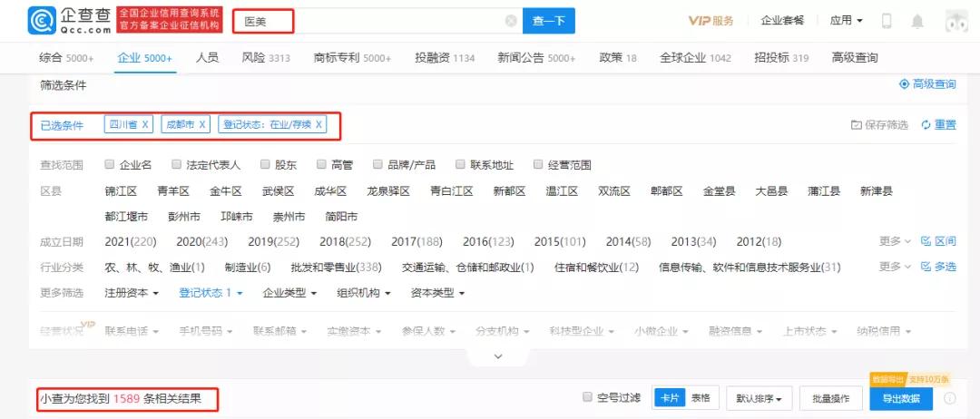This screenshot has height=419, width=980.
Task: Click the 导出数据 button
Action: point(901,398)
